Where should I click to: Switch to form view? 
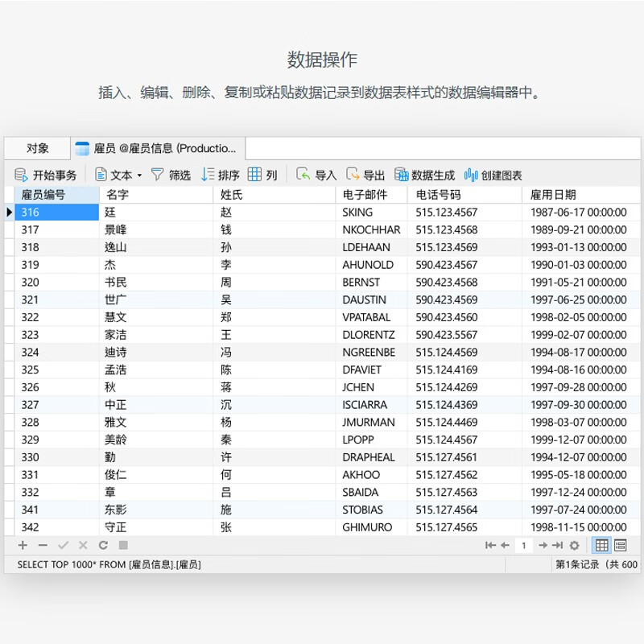pos(621,545)
